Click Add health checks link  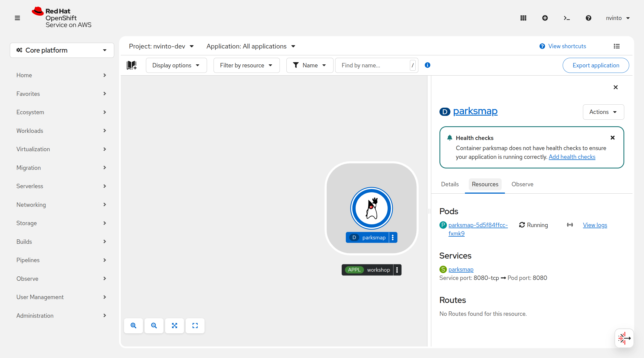(572, 157)
